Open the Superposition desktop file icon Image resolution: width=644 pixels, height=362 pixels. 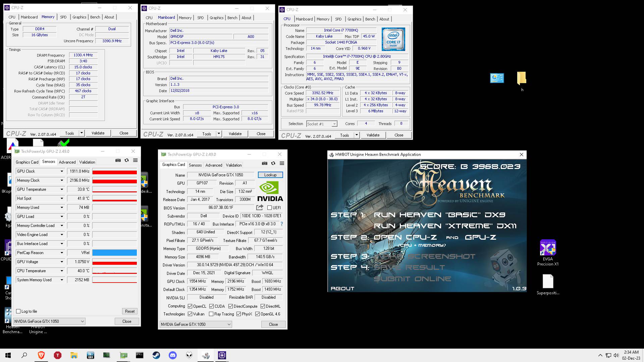tap(548, 285)
